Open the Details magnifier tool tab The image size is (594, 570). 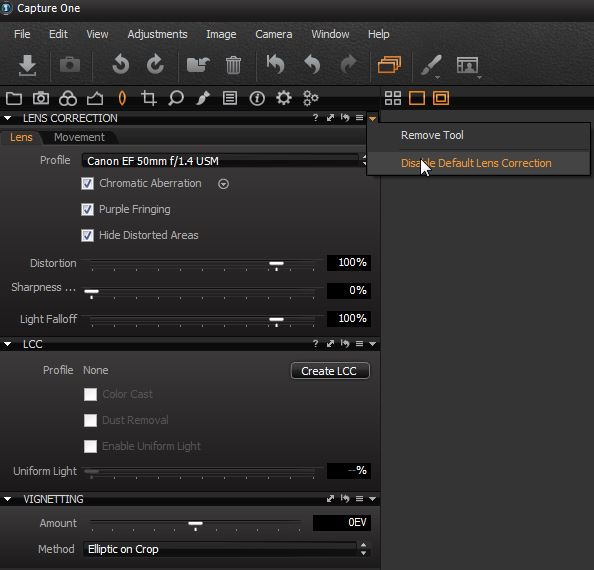[x=176, y=98]
